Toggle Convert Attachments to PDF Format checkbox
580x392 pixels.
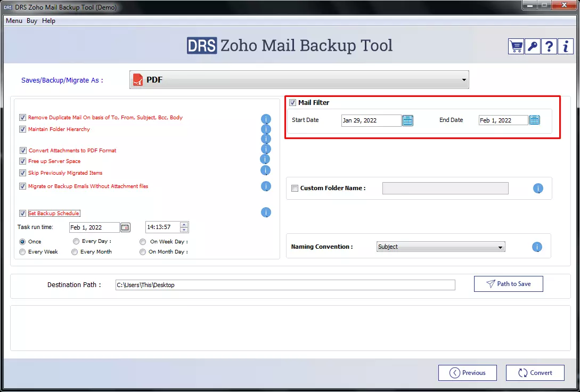pyautogui.click(x=23, y=151)
